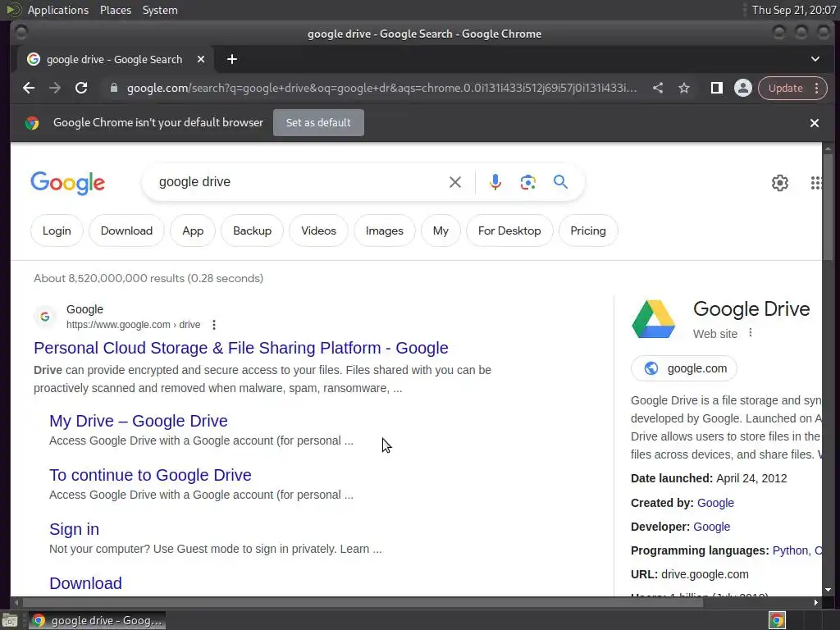Screen dimensions: 840x630
Task: Reload the current page
Action: click(x=81, y=88)
